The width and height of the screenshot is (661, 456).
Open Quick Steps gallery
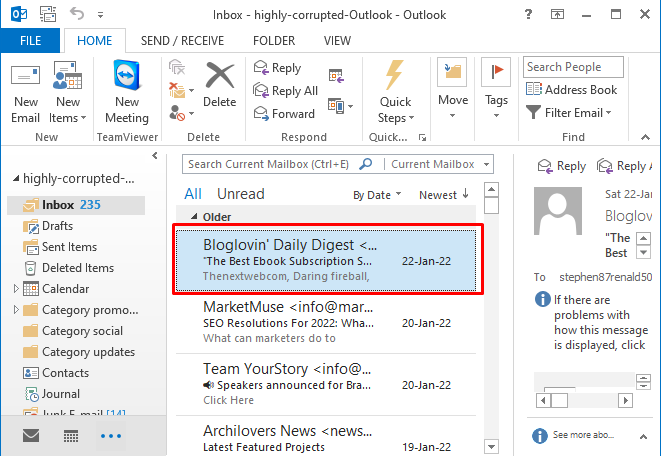[395, 93]
